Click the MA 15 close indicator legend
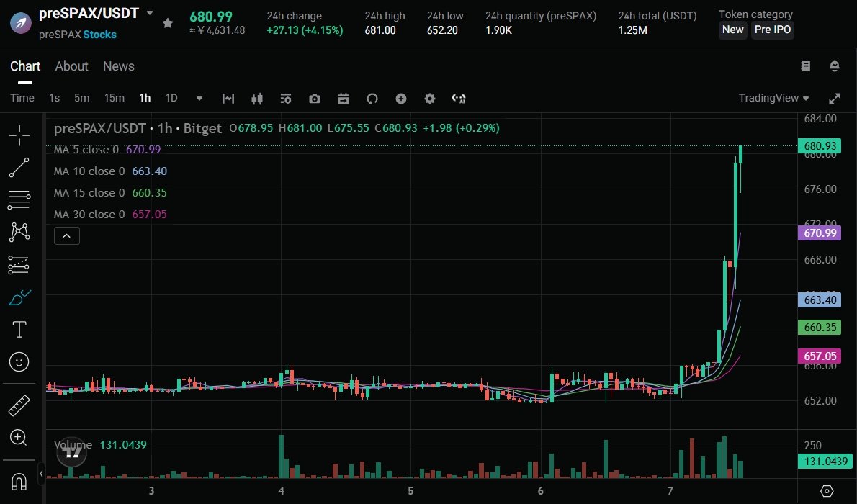Screen dimensions: 857x504 point(110,192)
